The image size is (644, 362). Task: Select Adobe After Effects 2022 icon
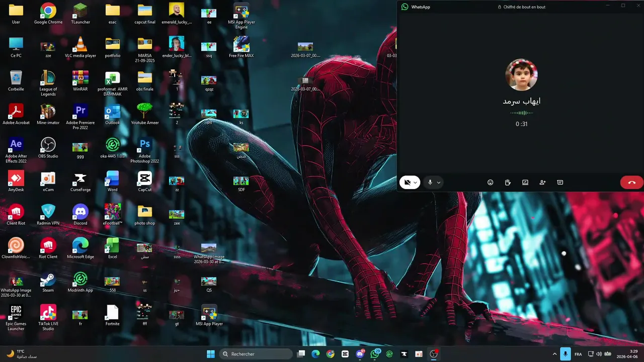16,150
